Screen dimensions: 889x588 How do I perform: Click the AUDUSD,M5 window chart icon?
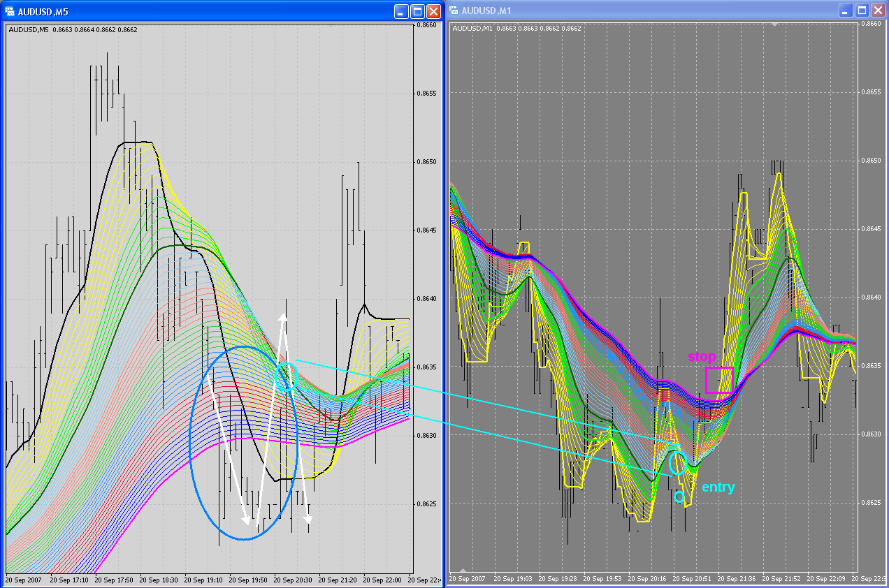point(10,11)
